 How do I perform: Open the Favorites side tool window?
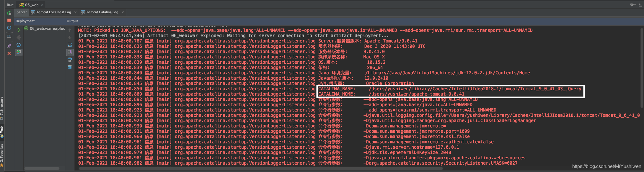click(x=2, y=155)
